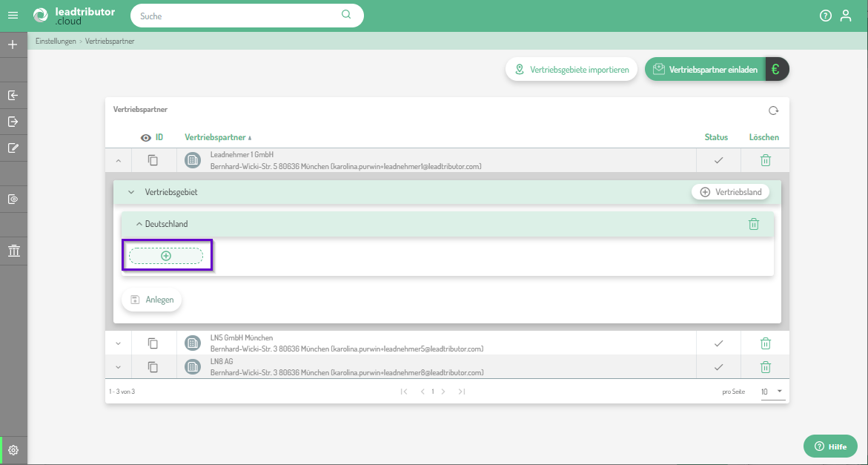
Task: Delete the Deutschland sales region
Action: pos(753,224)
